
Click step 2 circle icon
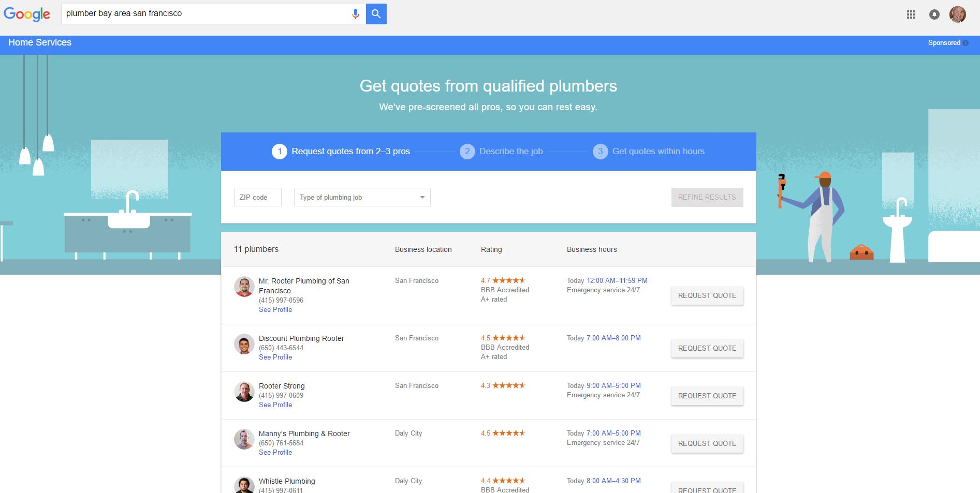[467, 152]
